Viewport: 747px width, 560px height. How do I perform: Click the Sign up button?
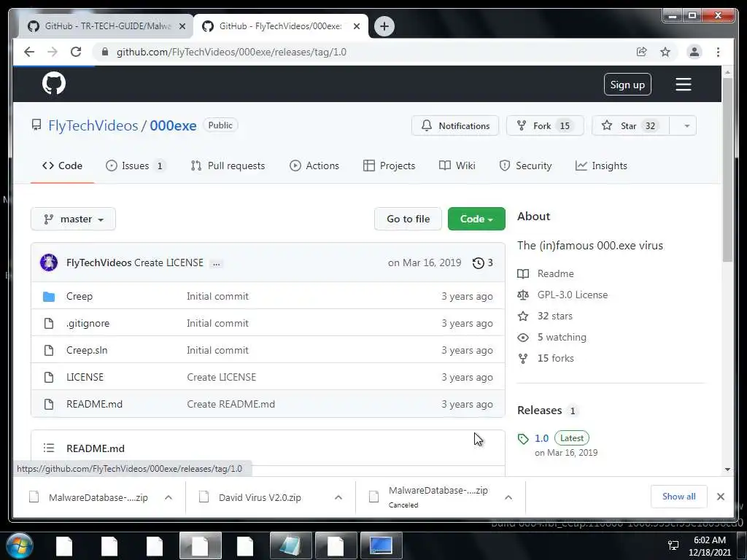627,85
